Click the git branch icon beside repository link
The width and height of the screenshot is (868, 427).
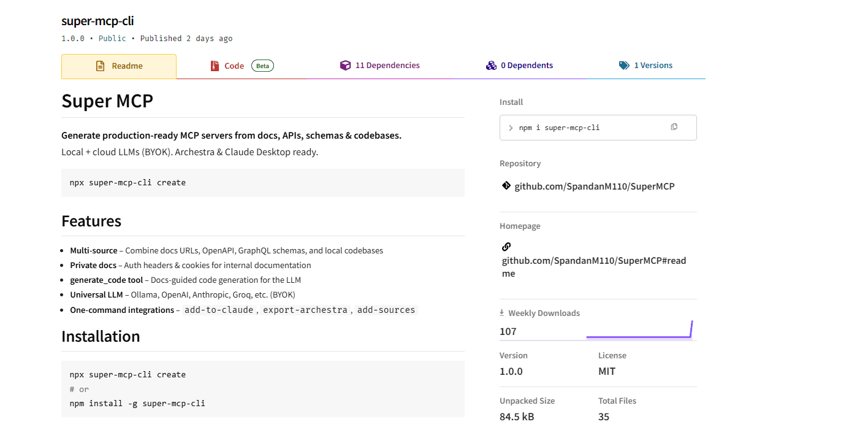[505, 186]
